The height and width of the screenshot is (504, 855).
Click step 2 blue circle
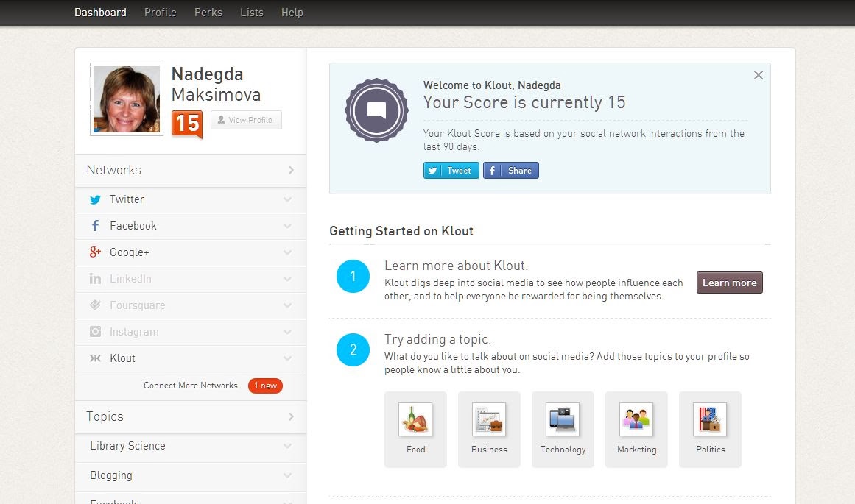(x=353, y=349)
